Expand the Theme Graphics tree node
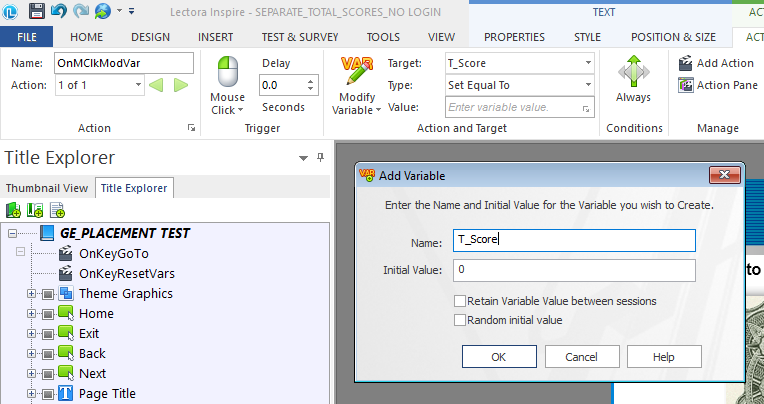 32,294
